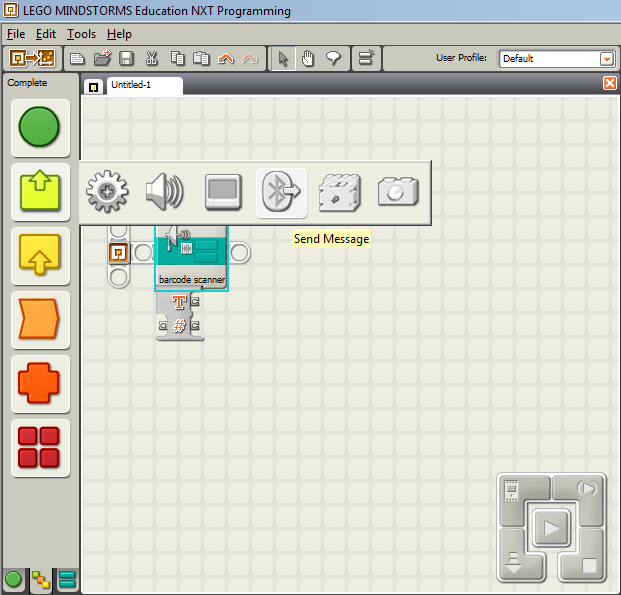Click the program start point icon
Image resolution: width=621 pixels, height=595 pixels.
coord(119,253)
